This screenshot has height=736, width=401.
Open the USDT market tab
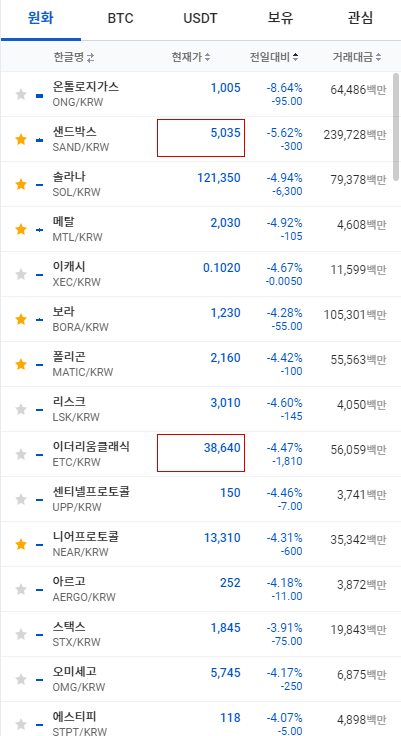(200, 19)
